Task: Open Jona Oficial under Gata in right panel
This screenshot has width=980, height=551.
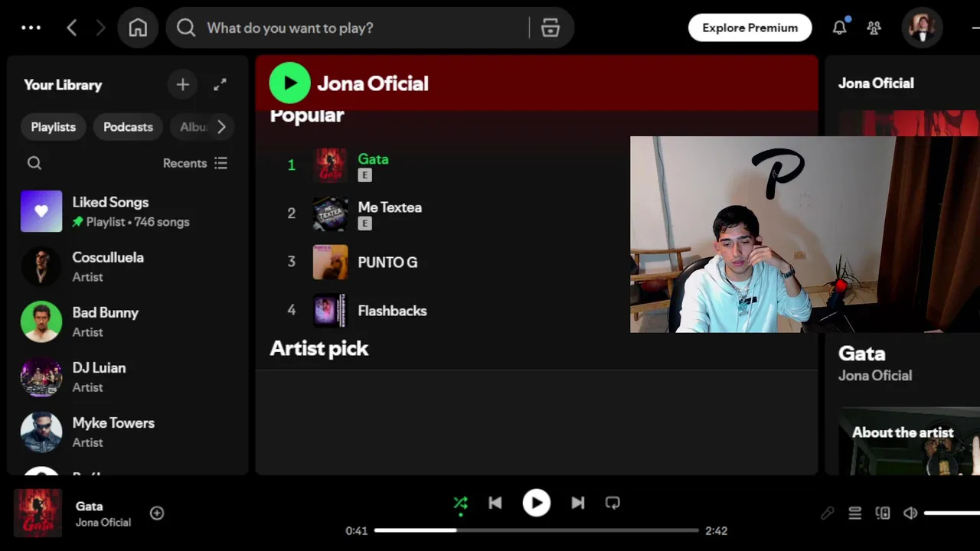Action: pyautogui.click(x=875, y=376)
